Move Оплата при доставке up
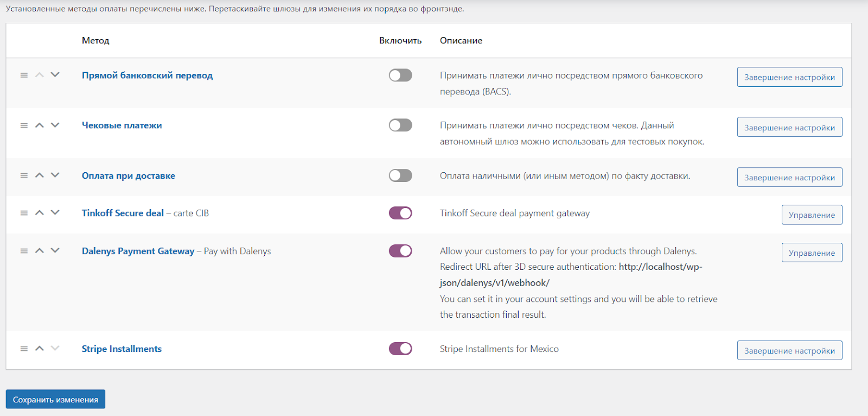Image resolution: width=868 pixels, height=416 pixels. [x=39, y=175]
